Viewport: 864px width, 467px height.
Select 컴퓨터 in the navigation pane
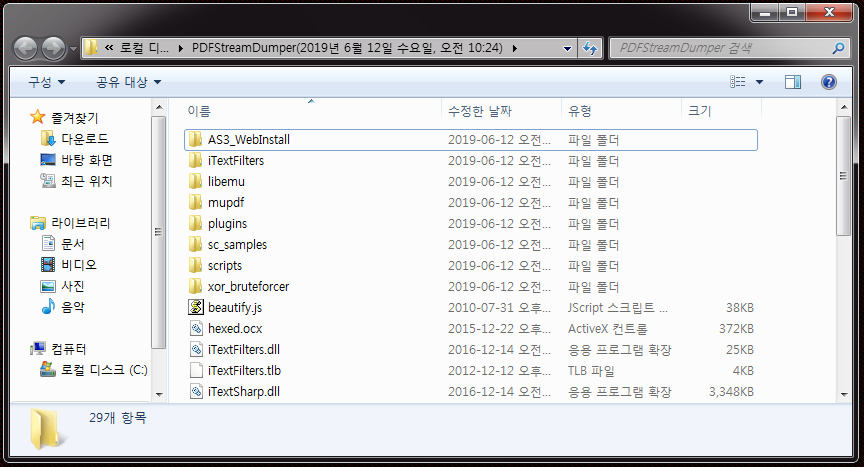pyautogui.click(x=68, y=349)
